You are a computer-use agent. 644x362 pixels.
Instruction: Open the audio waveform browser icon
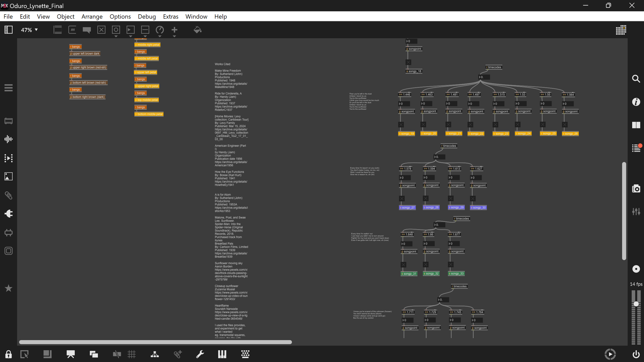click(x=8, y=139)
